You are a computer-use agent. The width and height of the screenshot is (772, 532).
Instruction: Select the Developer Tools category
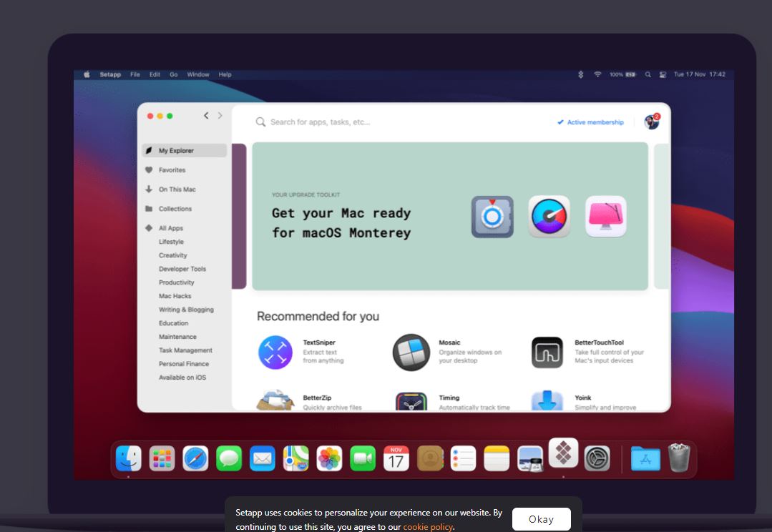point(182,269)
